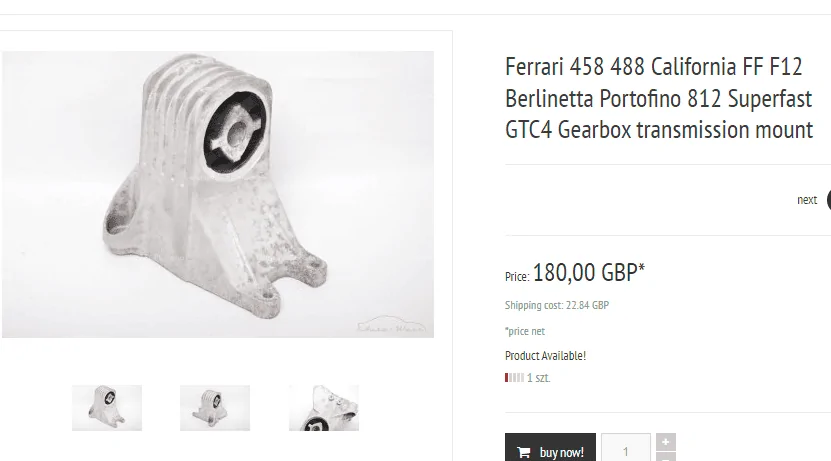Click the '*price net' note

(x=525, y=331)
